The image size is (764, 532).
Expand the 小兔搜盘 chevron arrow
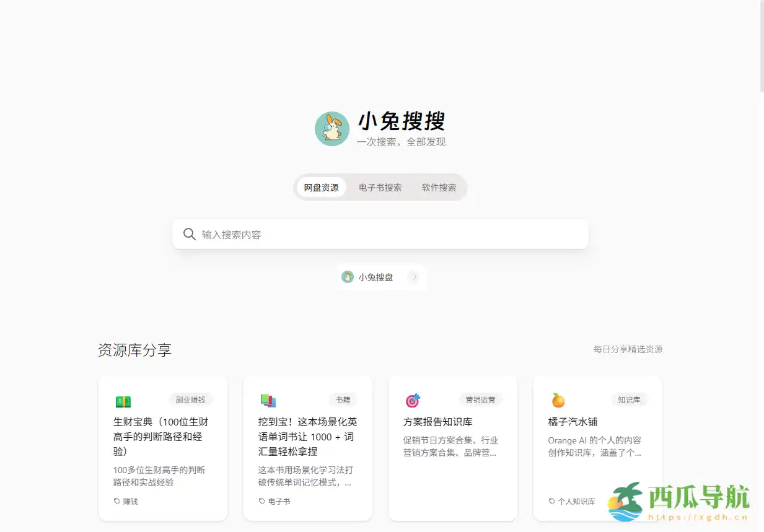[414, 277]
